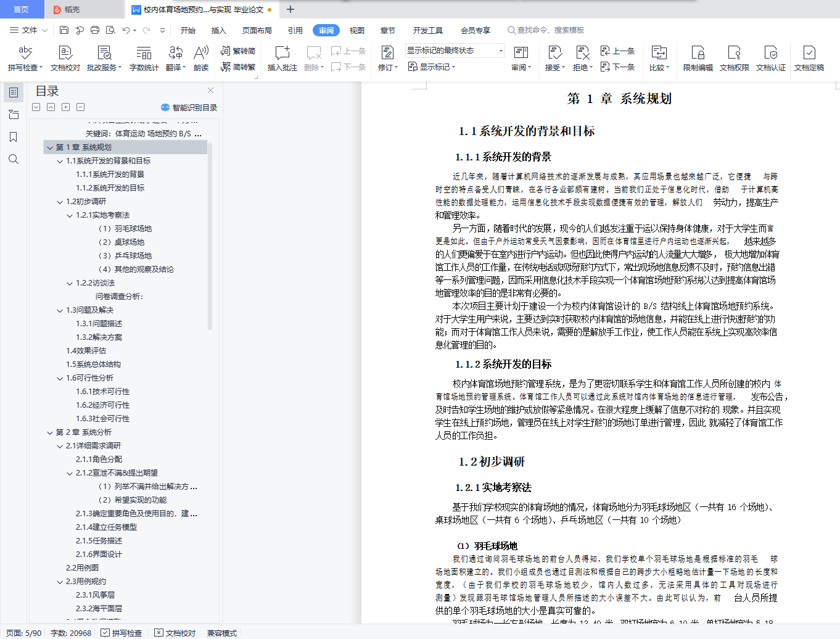The image size is (840, 639).
Task: Convert text using 简转繁
Action: pyautogui.click(x=238, y=67)
